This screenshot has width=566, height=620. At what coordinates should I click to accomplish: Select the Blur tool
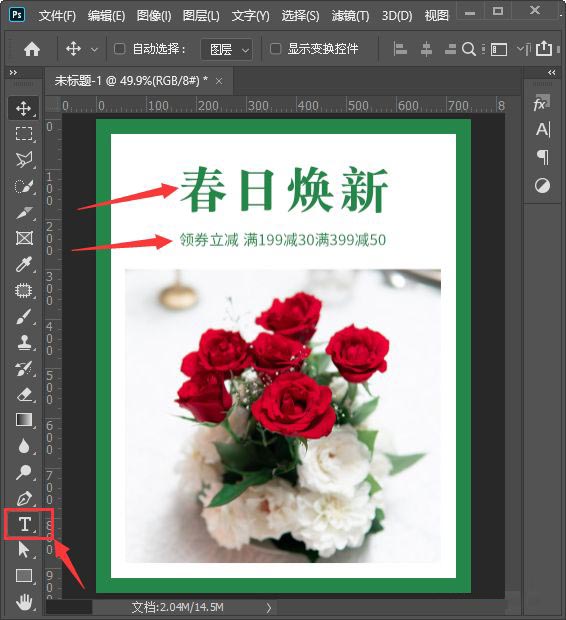24,446
